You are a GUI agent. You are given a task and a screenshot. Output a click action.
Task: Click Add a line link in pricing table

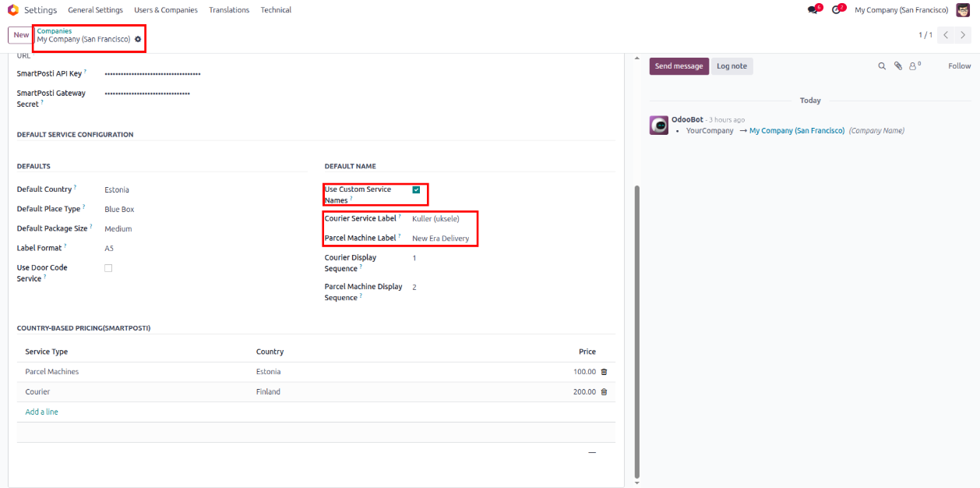point(41,412)
